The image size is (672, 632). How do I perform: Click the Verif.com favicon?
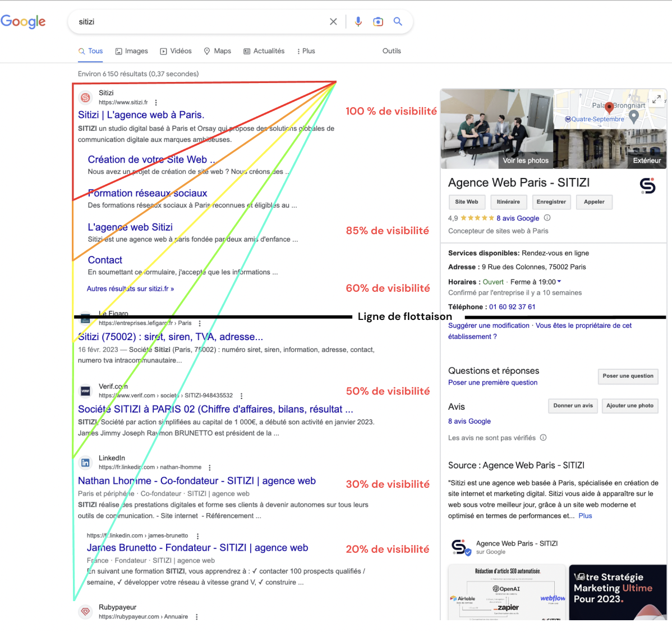[86, 391]
